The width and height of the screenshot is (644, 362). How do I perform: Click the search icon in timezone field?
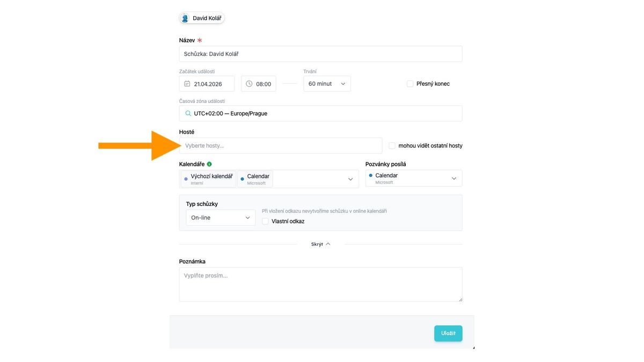[188, 114]
